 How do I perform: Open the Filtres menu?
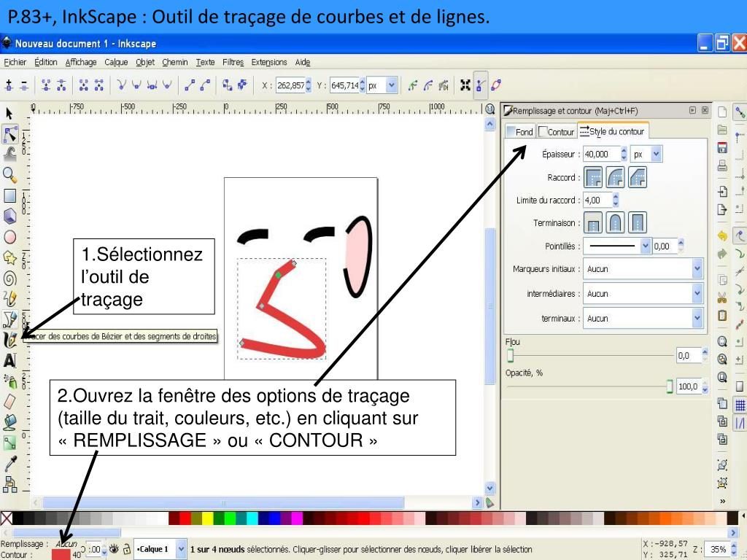(233, 62)
